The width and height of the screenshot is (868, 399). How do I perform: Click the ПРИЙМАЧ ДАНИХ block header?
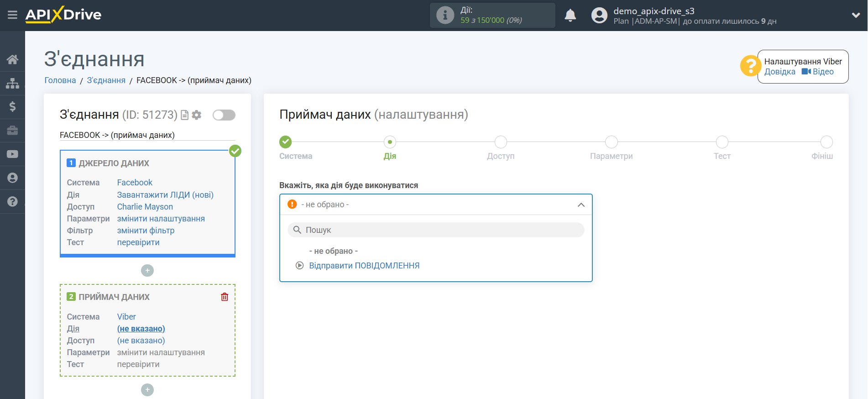pyautogui.click(x=114, y=297)
